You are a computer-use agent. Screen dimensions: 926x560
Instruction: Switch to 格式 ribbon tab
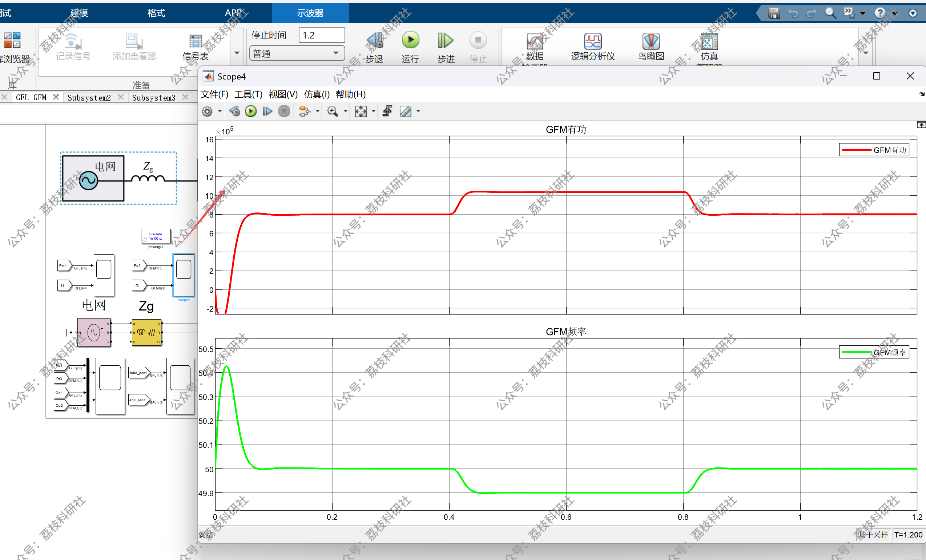[156, 13]
